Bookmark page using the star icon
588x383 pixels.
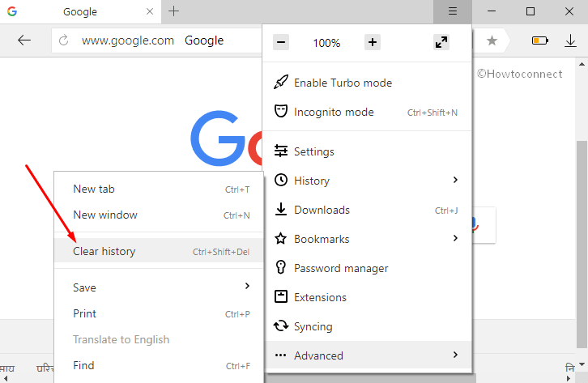tap(492, 40)
